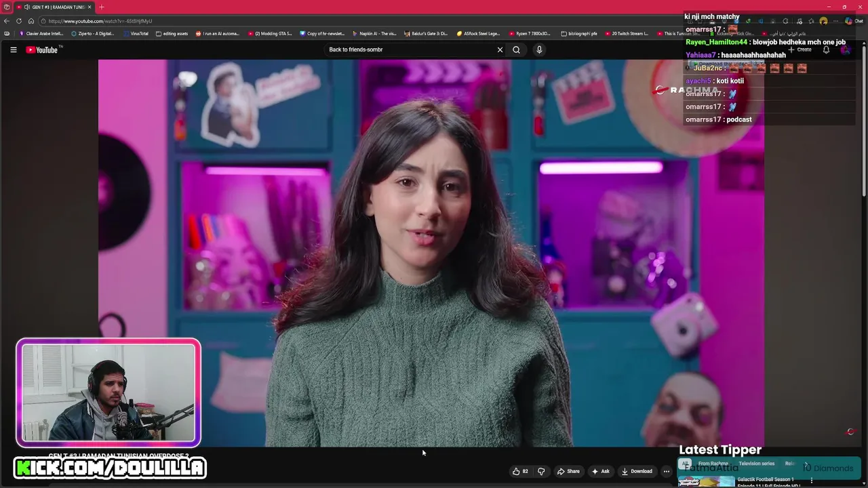Open the 'Ziperto - A Digital...' bookmark
The height and width of the screenshot is (488, 868).
pyautogui.click(x=93, y=33)
